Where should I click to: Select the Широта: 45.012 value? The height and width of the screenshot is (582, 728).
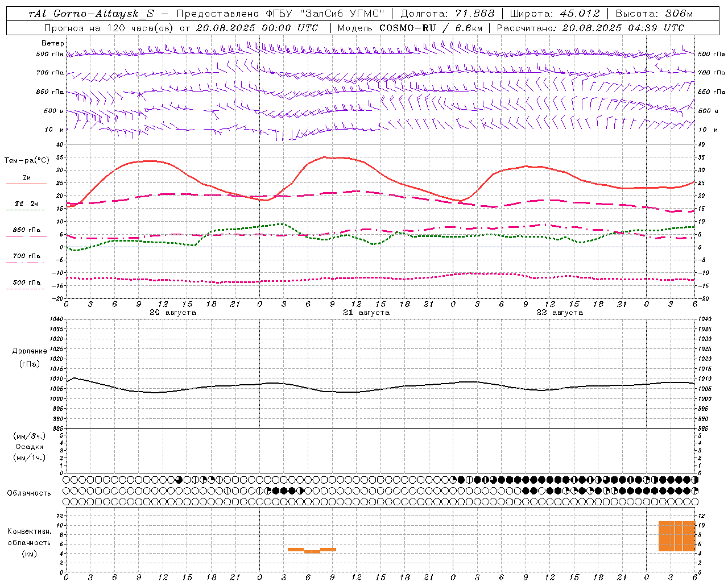click(555, 14)
